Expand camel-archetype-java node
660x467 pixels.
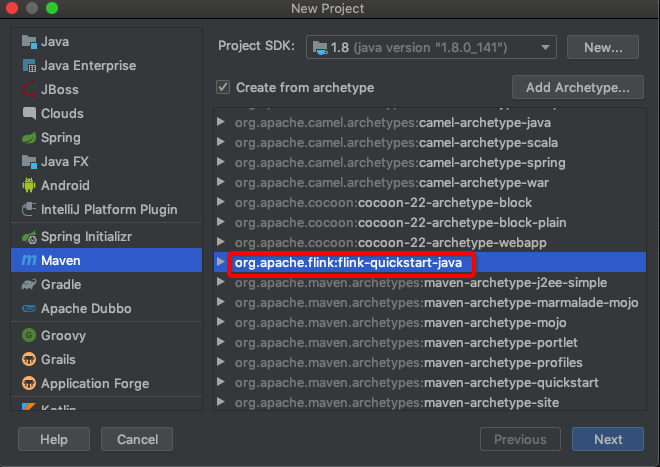221,122
